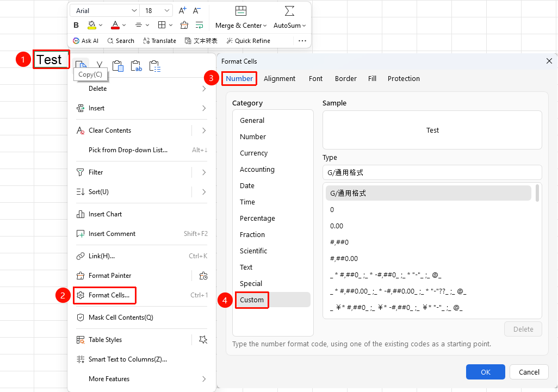This screenshot has width=558, height=392.
Task: Expand the Filter submenu arrow
Action: (x=204, y=172)
